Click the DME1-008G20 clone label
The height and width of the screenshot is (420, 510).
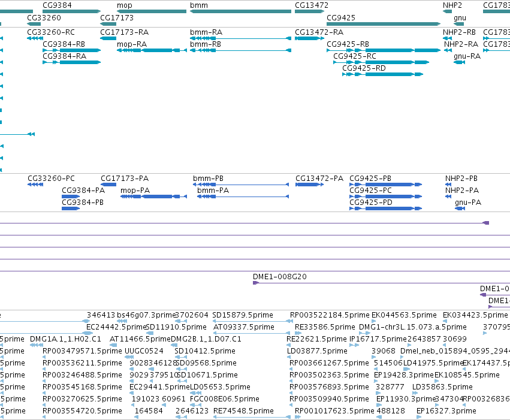pos(280,277)
